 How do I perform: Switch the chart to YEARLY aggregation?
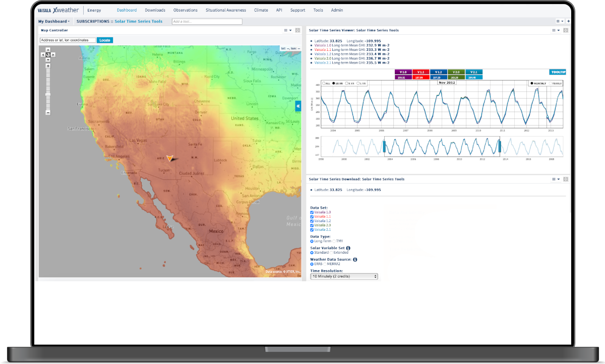(550, 83)
